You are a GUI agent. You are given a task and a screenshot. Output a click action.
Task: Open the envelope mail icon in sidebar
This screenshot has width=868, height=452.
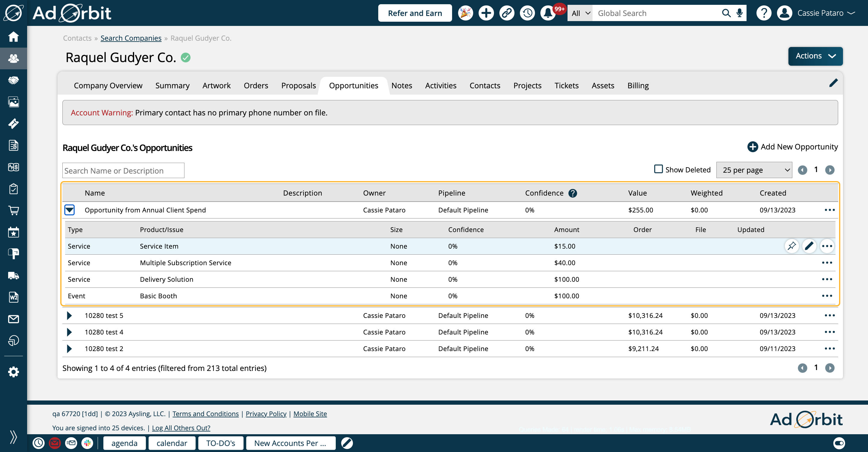(x=14, y=319)
